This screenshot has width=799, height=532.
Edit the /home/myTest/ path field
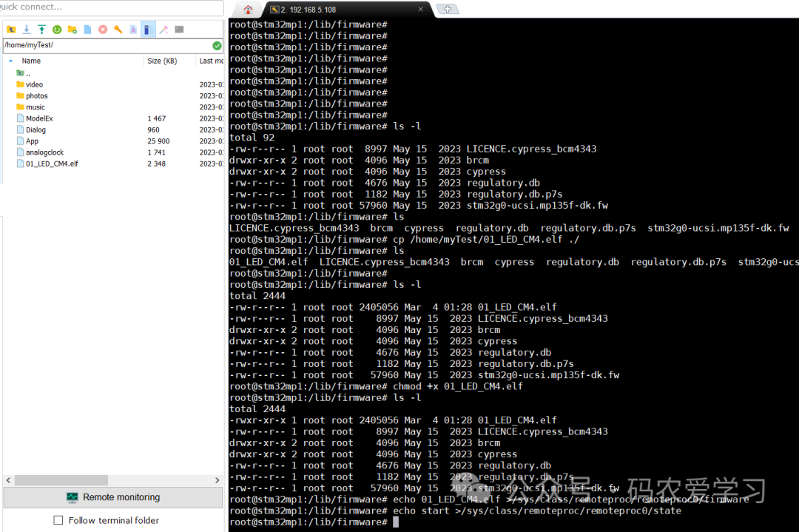coord(107,45)
